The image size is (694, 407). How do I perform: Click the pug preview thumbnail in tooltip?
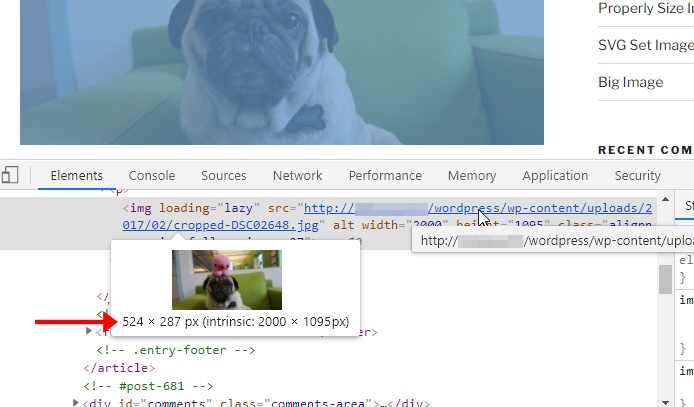pyautogui.click(x=227, y=280)
